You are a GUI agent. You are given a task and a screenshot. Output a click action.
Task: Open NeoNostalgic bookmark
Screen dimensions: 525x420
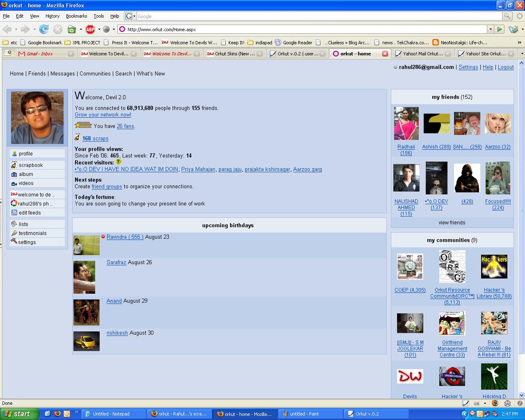[x=460, y=42]
